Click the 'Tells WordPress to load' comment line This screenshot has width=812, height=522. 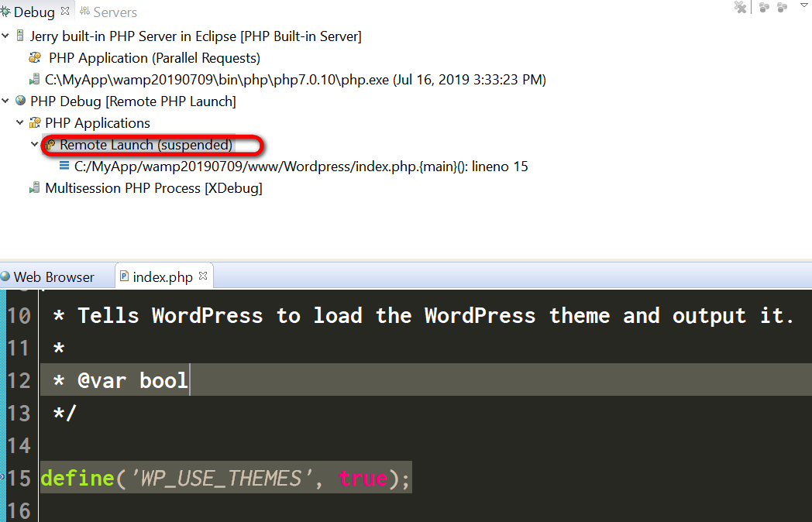(x=424, y=315)
